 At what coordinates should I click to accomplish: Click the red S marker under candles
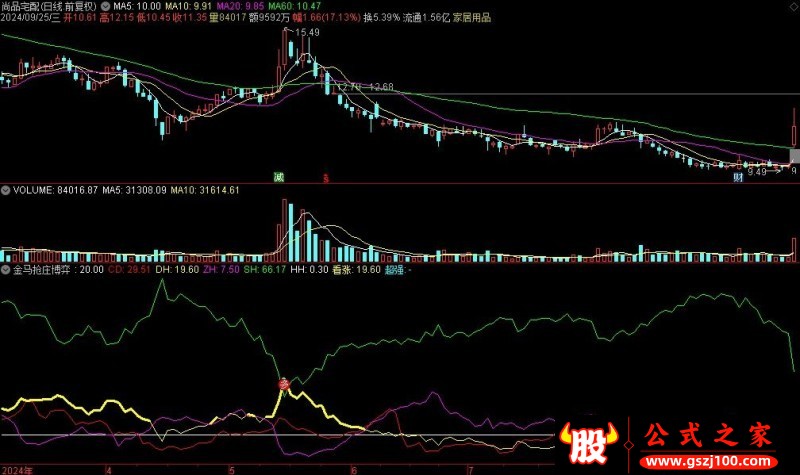(326, 178)
